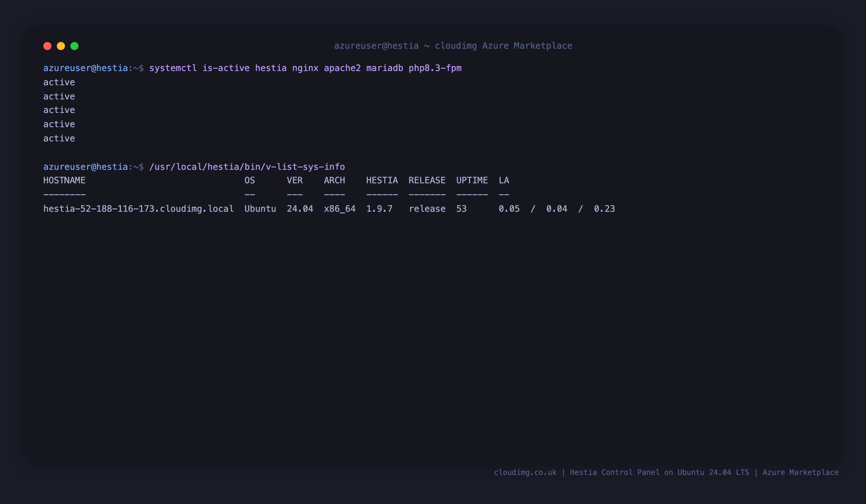Click the 'x86_64' architecture value

pyautogui.click(x=340, y=209)
